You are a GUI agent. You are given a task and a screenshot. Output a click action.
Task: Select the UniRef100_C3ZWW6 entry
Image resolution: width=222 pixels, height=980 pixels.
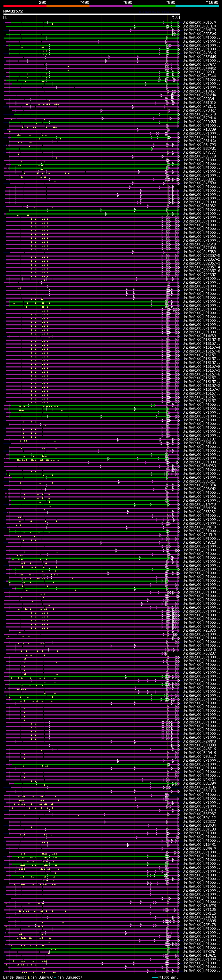pos(199,57)
